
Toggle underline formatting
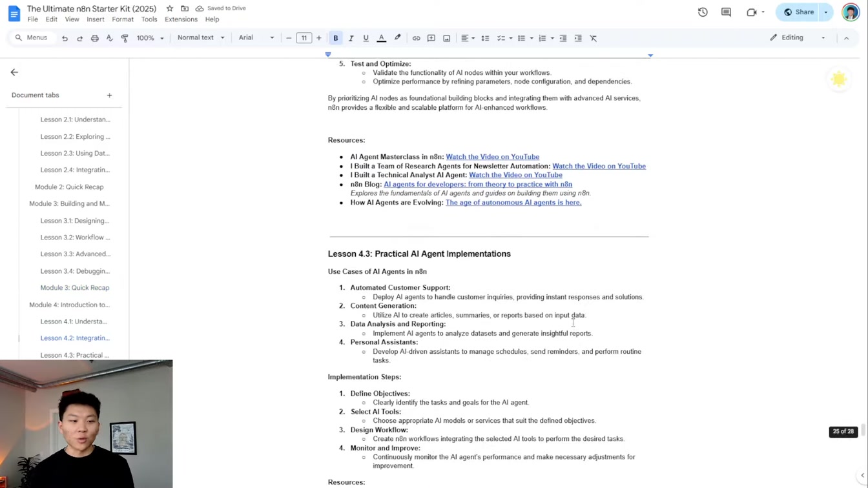click(366, 38)
